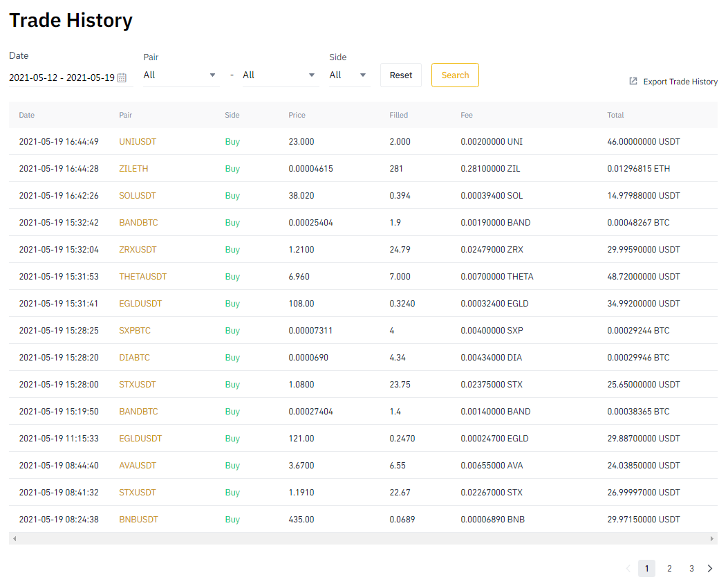728x584 pixels.
Task: Click the horizontal scrollbar track
Action: pos(363,538)
